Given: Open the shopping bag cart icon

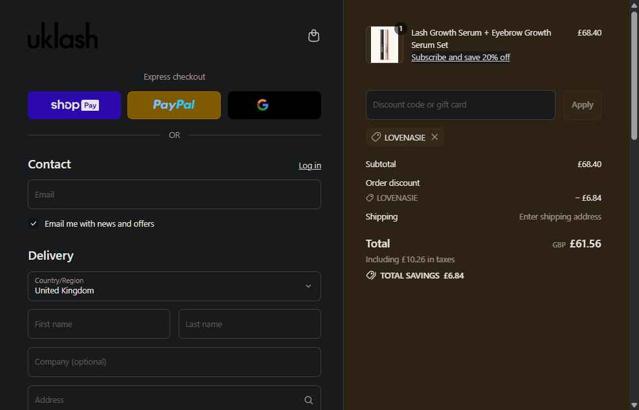Looking at the screenshot, I should 313,36.
